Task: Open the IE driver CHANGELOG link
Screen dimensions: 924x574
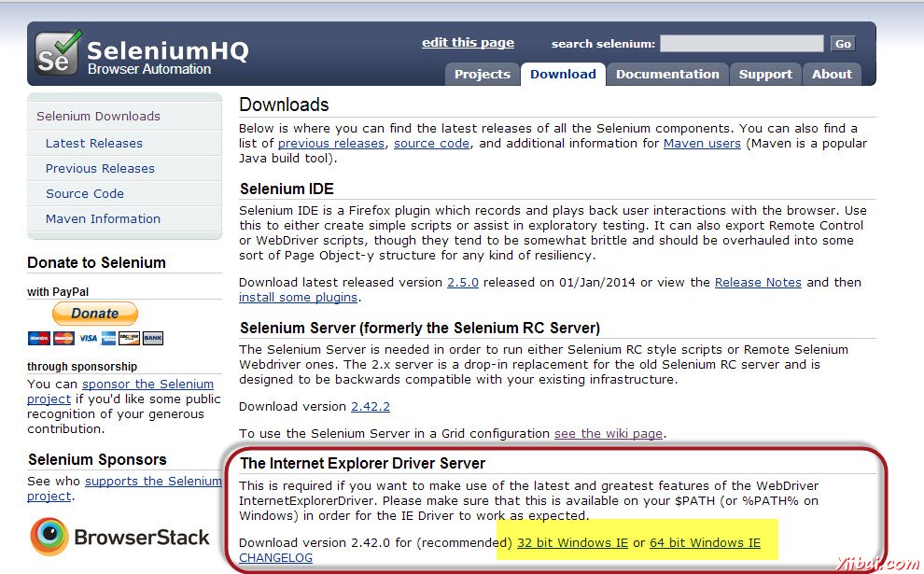Action: click(275, 558)
